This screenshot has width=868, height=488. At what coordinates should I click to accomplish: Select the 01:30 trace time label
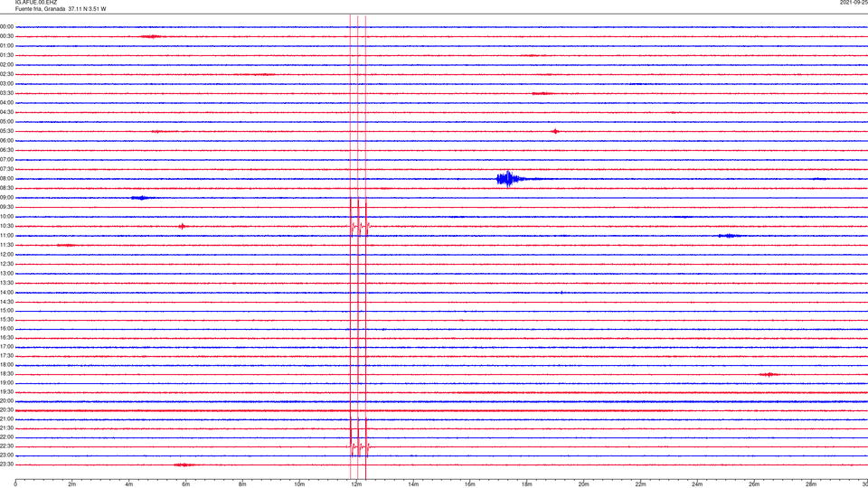6,55
